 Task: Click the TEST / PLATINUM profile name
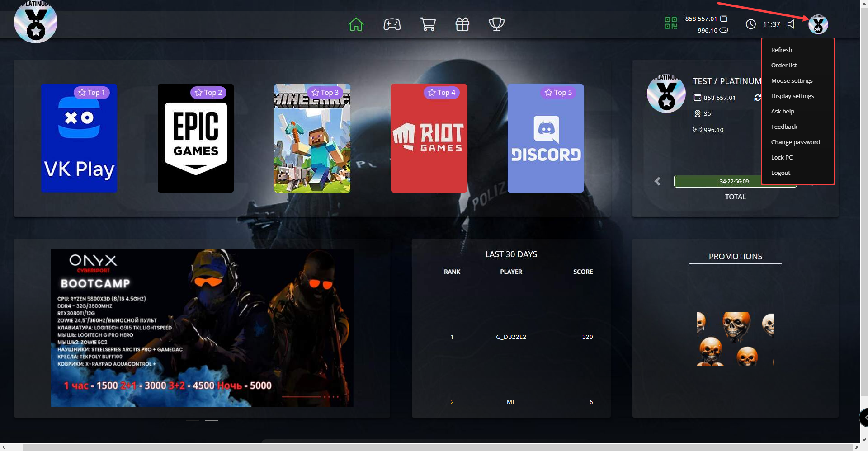tap(727, 81)
